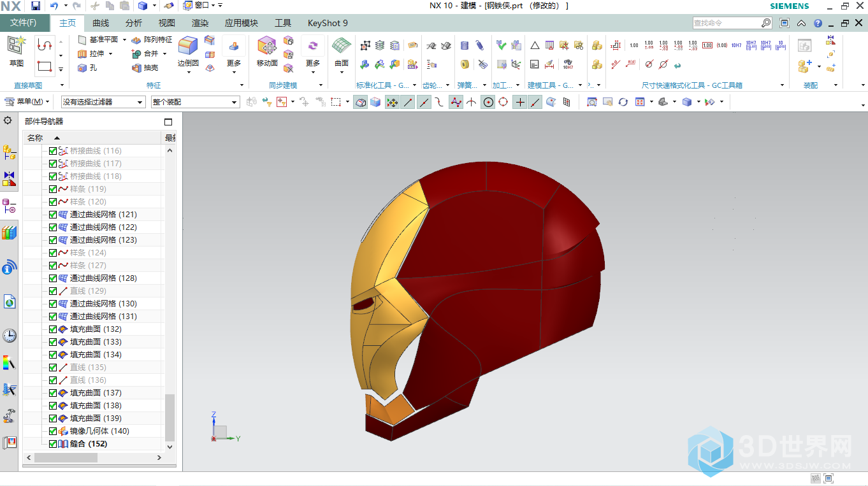The width and height of the screenshot is (868, 486).
Task: Uncheck the 填充曲面 (137) checkbox
Action: [x=53, y=393]
